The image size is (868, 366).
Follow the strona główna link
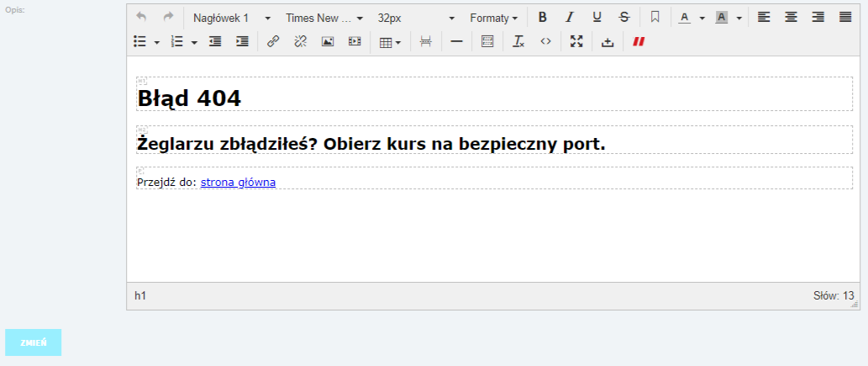pyautogui.click(x=238, y=182)
